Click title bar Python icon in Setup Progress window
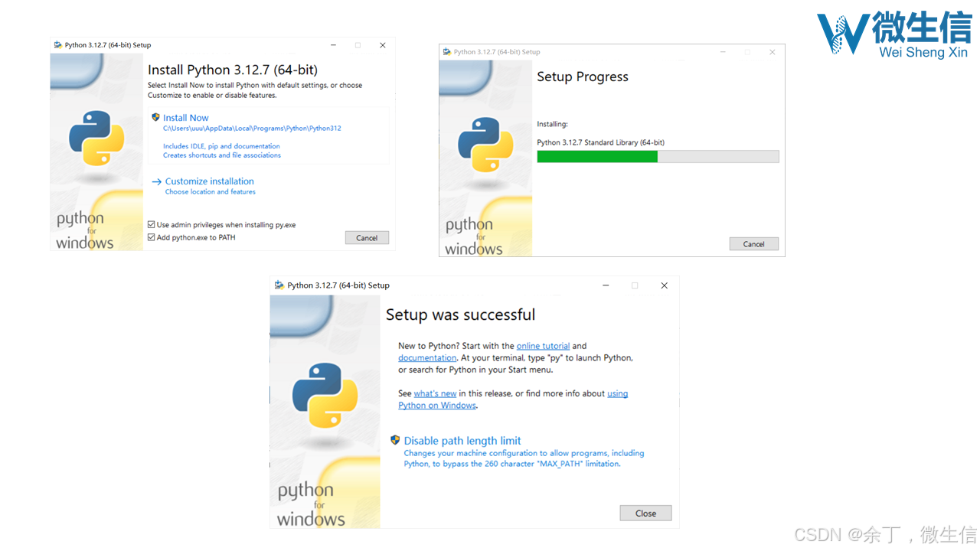The height and width of the screenshot is (551, 980). point(446,52)
